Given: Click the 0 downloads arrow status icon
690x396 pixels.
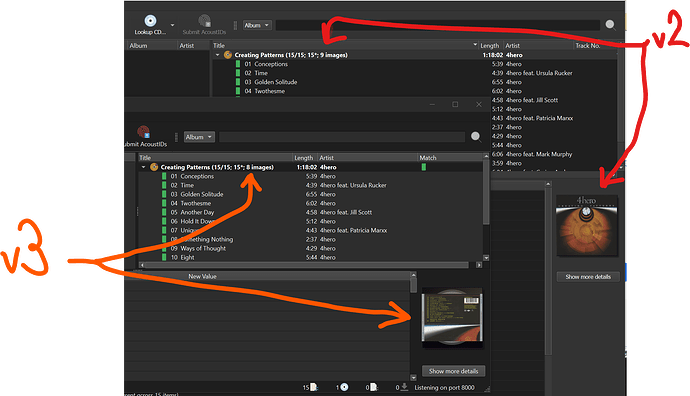Looking at the screenshot, I should tap(404, 387).
